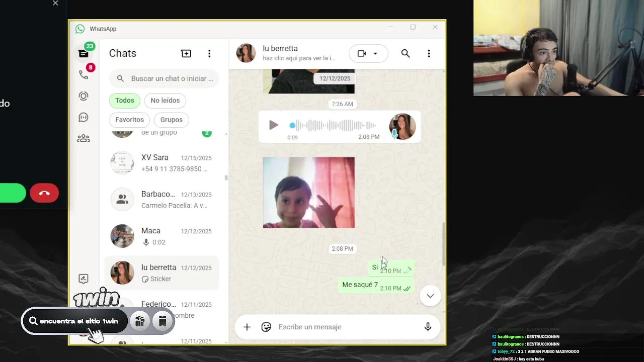
Task: Seek in the voice message waveform
Action: pyautogui.click(x=333, y=125)
